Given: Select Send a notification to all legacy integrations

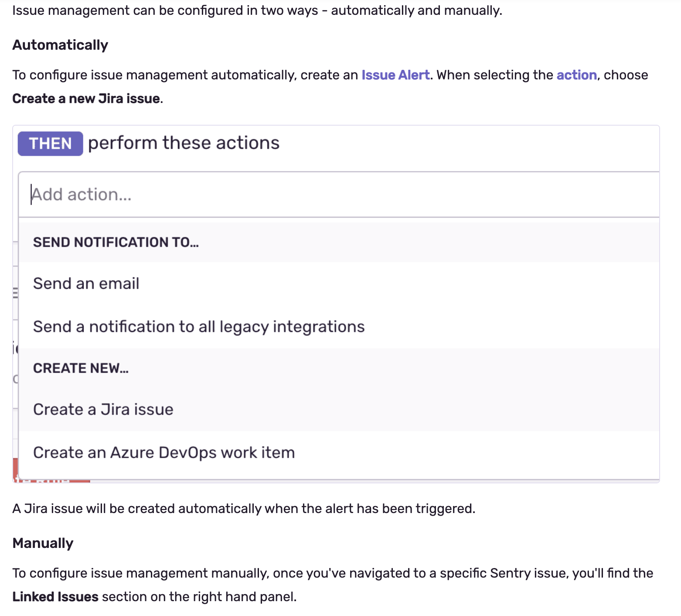Looking at the screenshot, I should point(339,327).
